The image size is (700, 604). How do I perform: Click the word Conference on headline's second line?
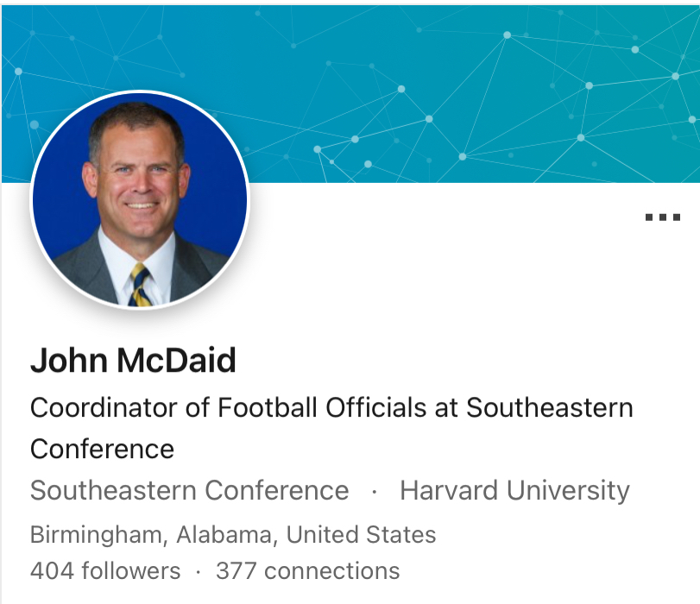(102, 449)
